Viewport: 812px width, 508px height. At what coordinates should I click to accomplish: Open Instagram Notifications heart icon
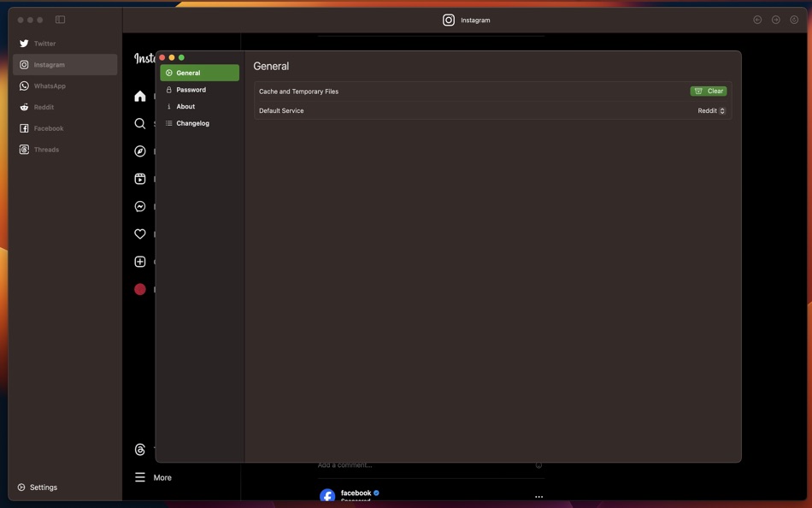click(x=140, y=233)
